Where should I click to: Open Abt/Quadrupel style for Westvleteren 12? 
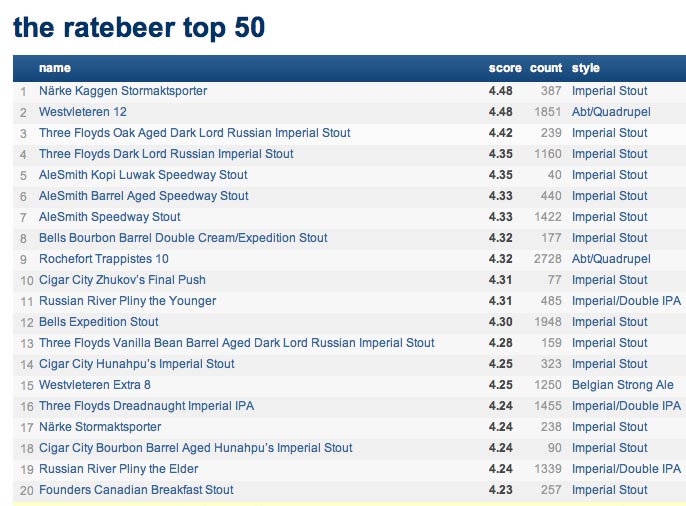(611, 112)
